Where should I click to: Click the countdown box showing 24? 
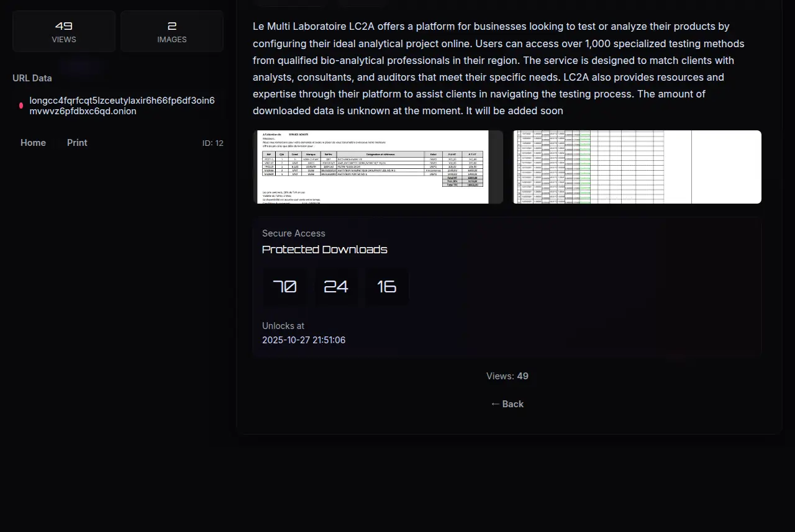pyautogui.click(x=336, y=287)
